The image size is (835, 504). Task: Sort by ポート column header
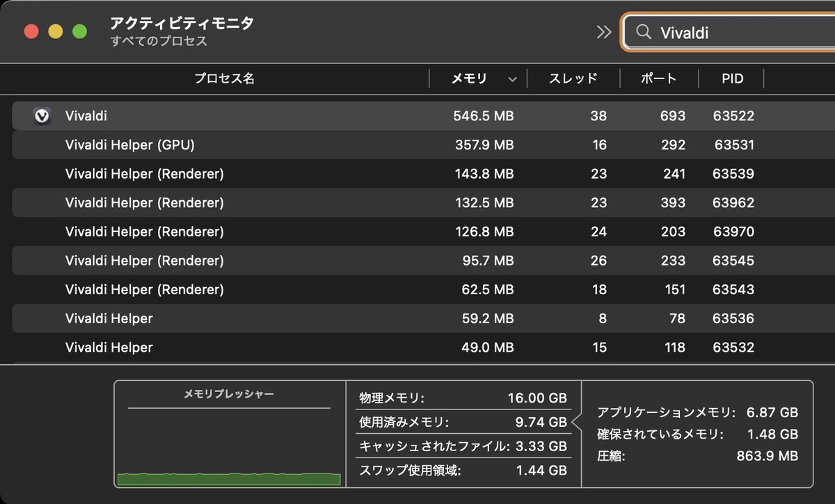tap(658, 79)
